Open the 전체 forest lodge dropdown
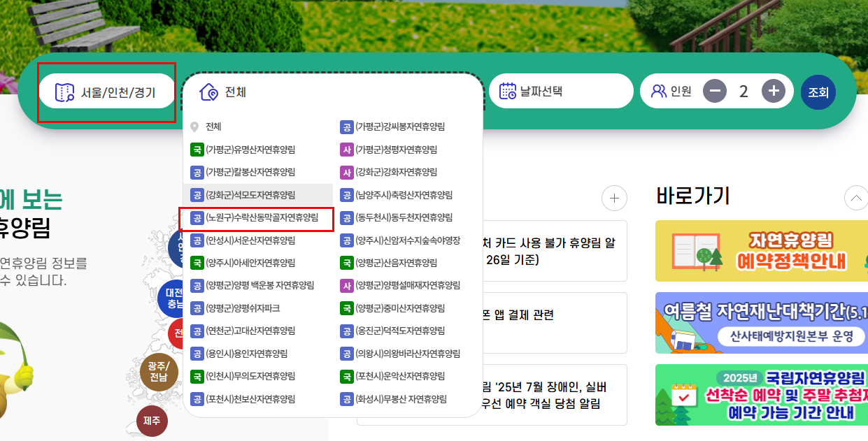 [332, 92]
